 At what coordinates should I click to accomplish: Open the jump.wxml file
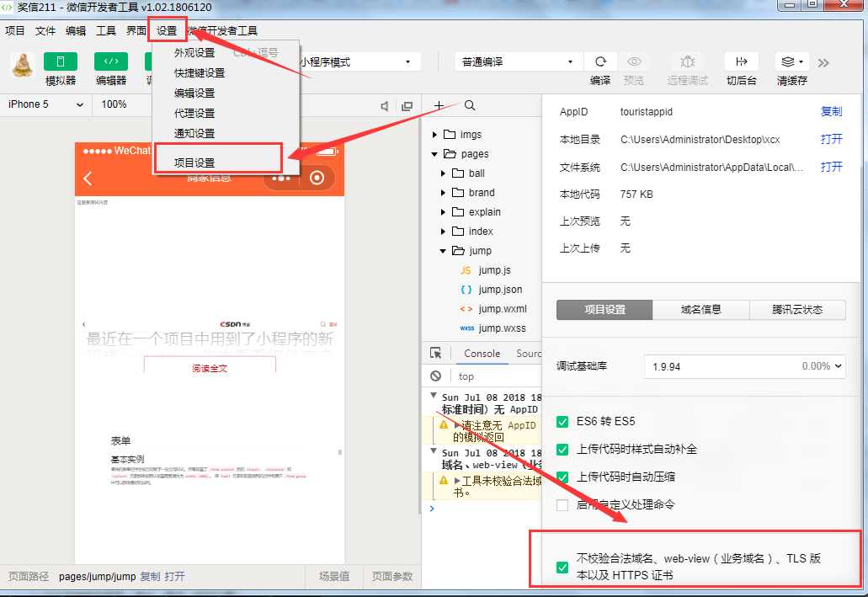pyautogui.click(x=502, y=309)
